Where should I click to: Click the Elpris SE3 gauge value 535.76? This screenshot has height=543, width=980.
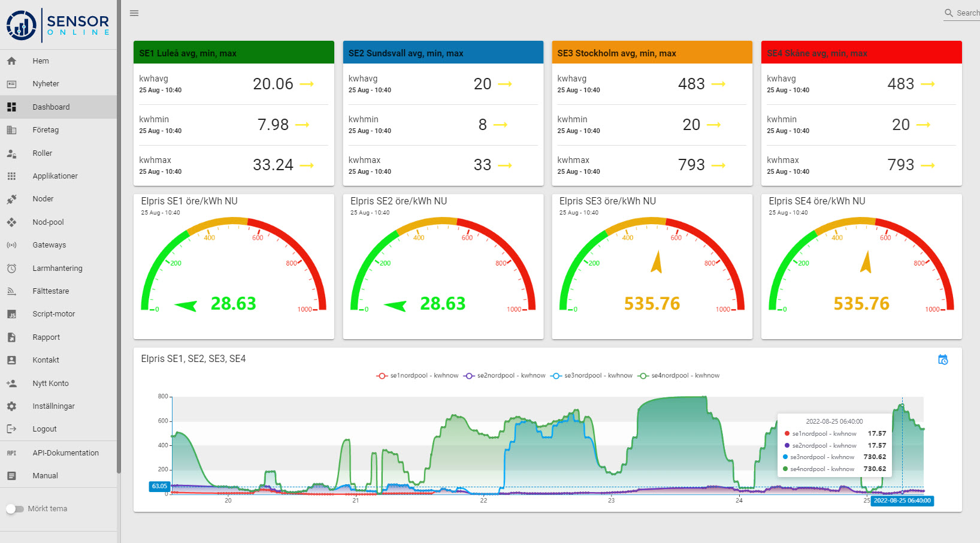point(652,304)
